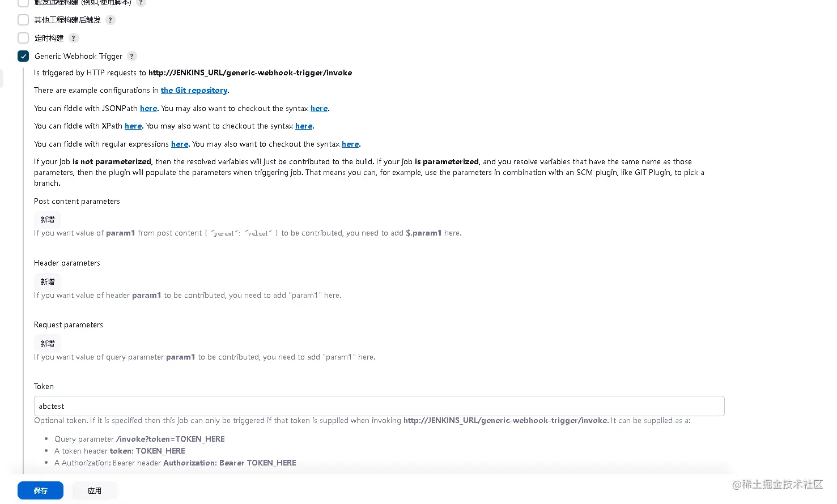Open "the Git repository" link
The height and width of the screenshot is (504, 837).
tap(194, 90)
